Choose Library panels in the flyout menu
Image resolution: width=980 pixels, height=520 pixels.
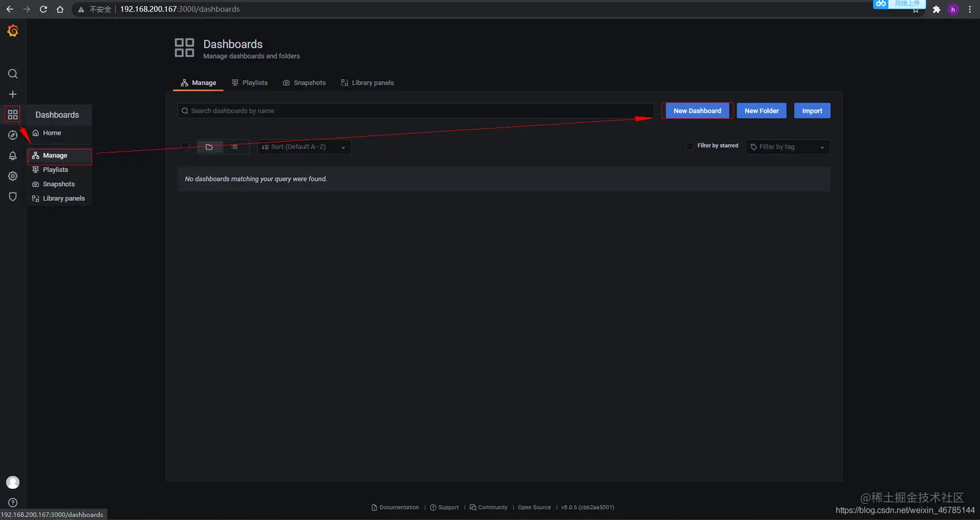[x=59, y=198]
